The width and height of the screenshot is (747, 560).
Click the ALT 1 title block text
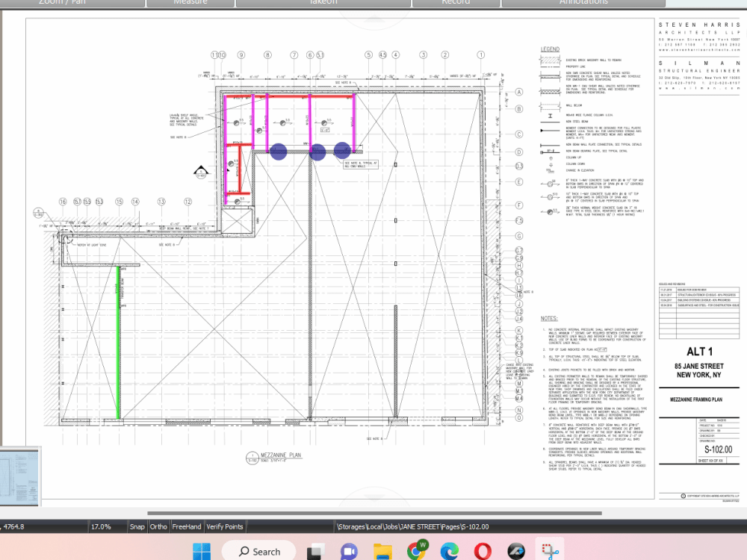[699, 352]
